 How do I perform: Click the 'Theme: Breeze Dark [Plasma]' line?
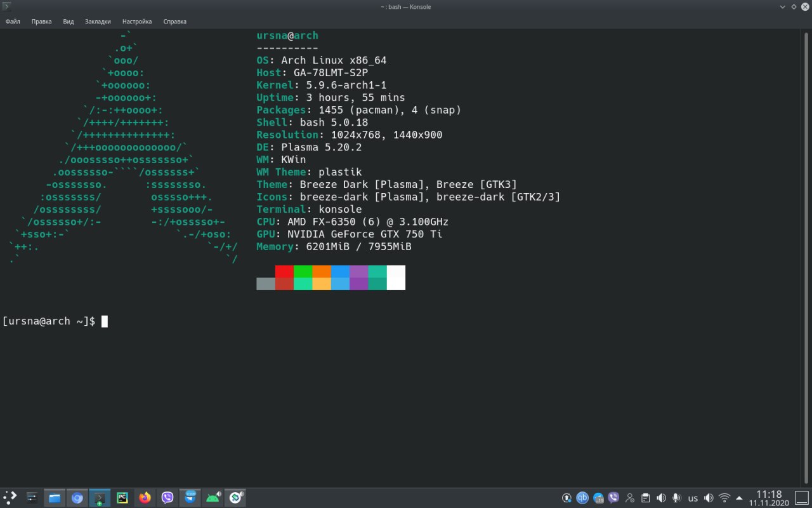386,184
